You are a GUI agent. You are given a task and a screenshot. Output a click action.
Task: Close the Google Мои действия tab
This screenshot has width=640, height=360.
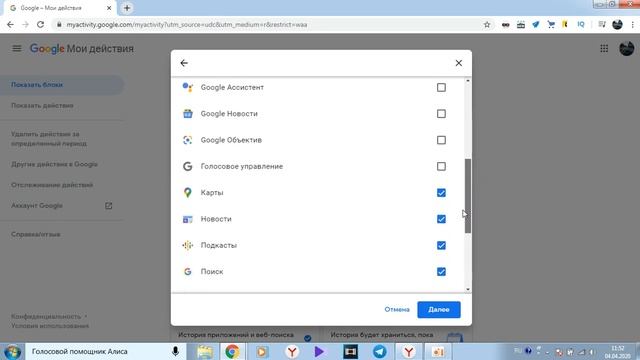click(x=109, y=8)
